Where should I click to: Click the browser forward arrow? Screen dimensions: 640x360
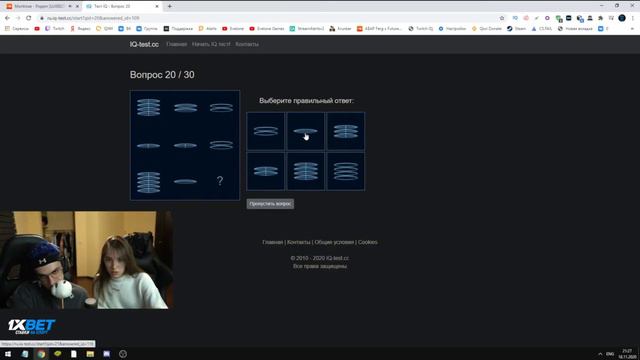18,18
